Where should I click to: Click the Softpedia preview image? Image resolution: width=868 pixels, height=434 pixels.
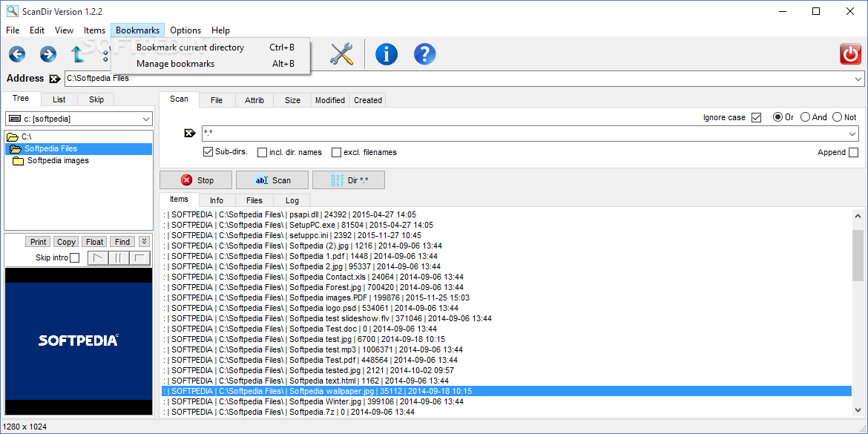pyautogui.click(x=79, y=341)
